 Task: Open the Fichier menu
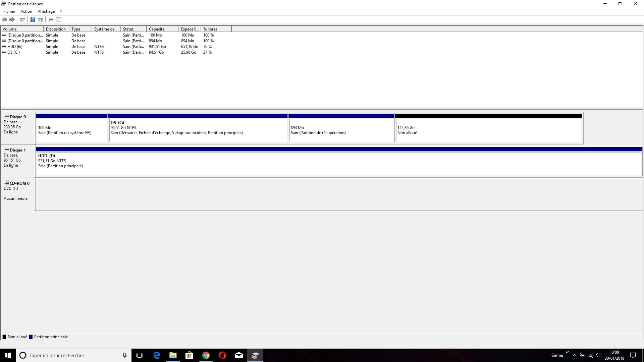[x=9, y=11]
